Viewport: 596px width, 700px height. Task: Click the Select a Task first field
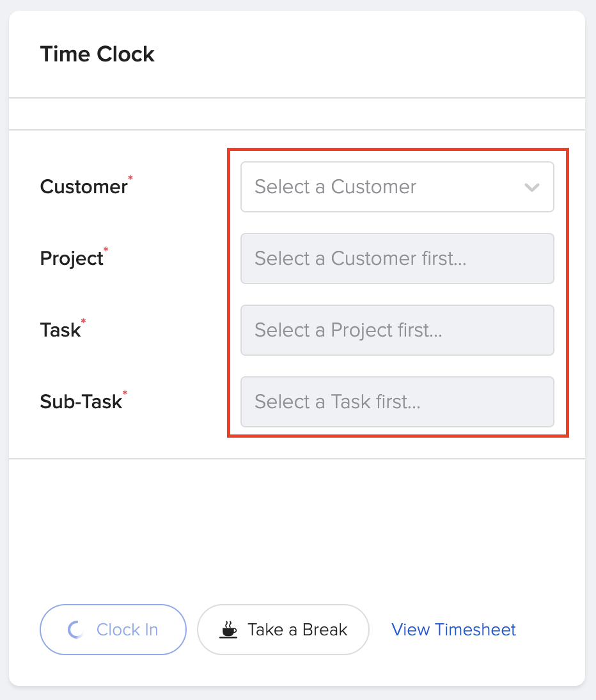pyautogui.click(x=397, y=330)
